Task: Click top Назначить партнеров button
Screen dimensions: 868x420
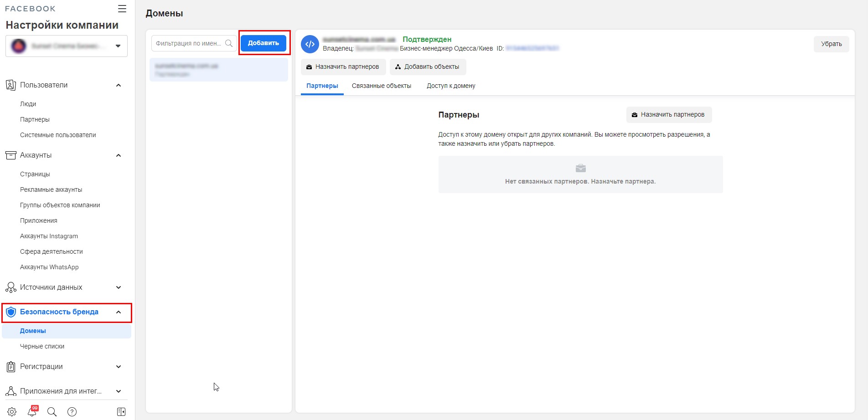Action: pos(343,67)
